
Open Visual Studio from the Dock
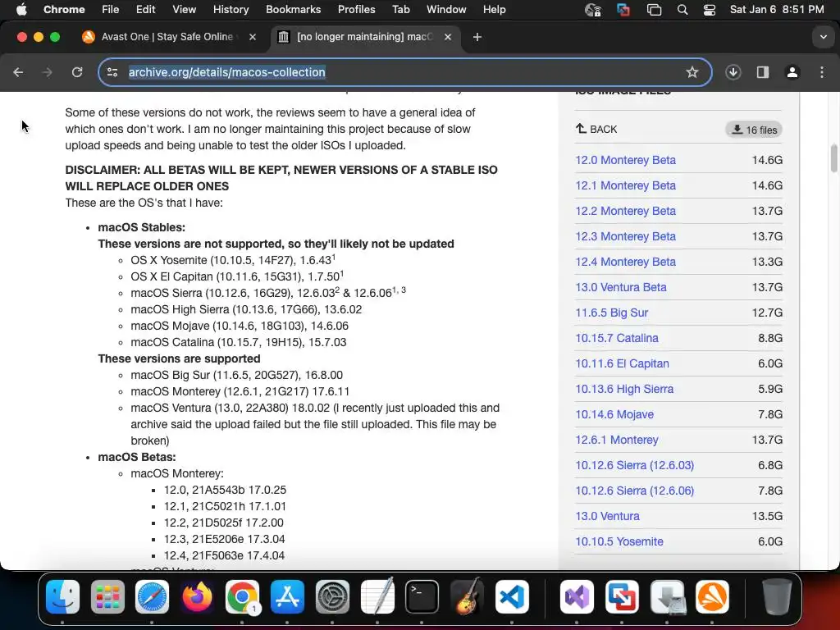point(577,597)
